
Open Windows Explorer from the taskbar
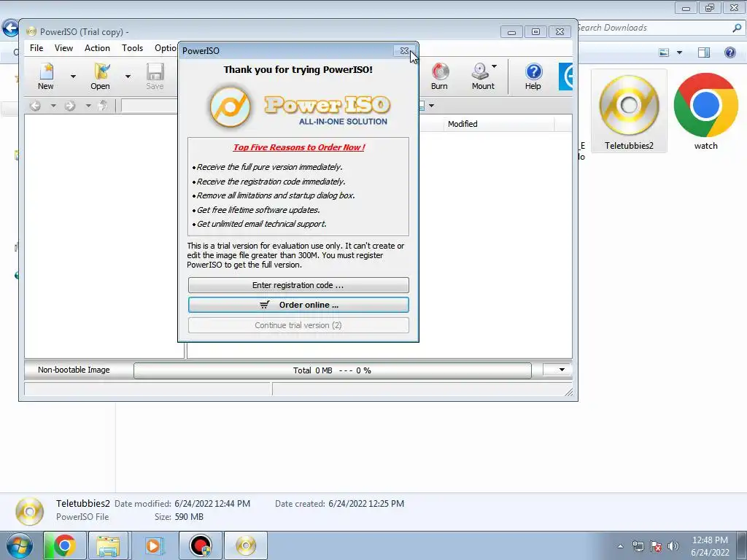[x=108, y=545]
